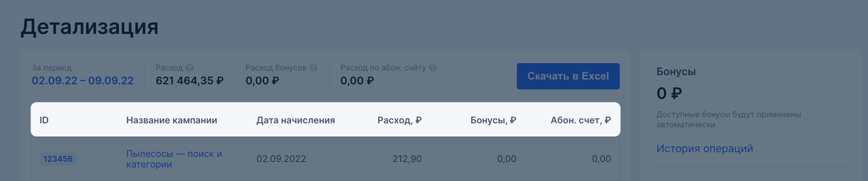Click the Бонусы heading in side panel

point(676,72)
